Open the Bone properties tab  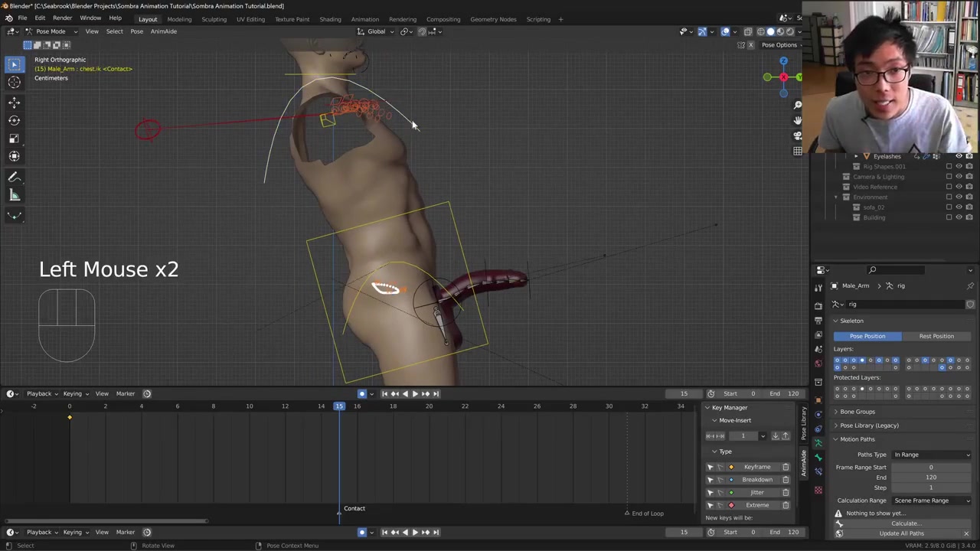(818, 458)
